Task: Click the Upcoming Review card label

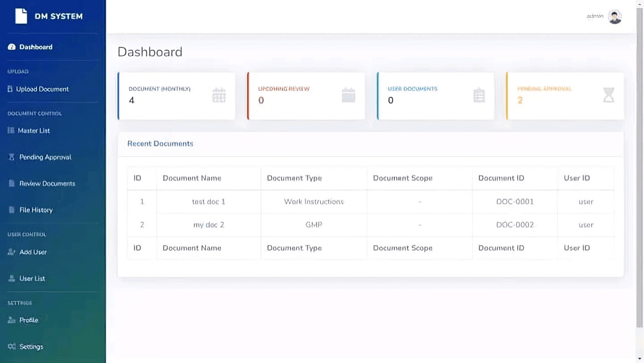Action: [284, 88]
